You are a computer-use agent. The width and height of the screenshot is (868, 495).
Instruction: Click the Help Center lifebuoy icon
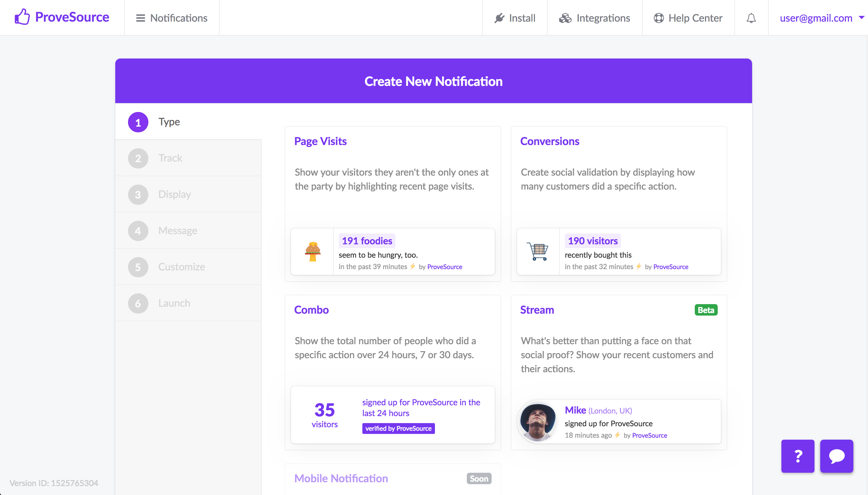tap(658, 18)
